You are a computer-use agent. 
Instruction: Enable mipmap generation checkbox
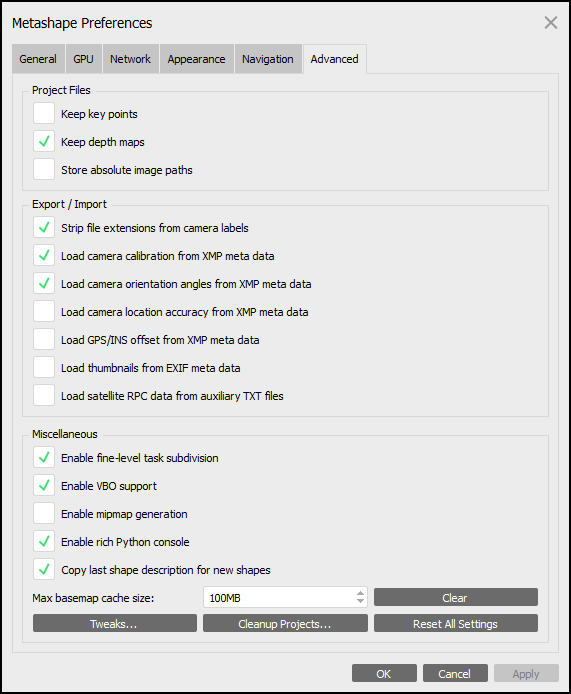click(x=44, y=513)
